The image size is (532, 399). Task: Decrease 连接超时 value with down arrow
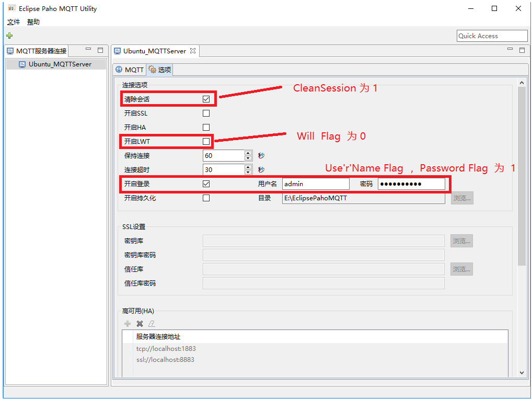[248, 173]
